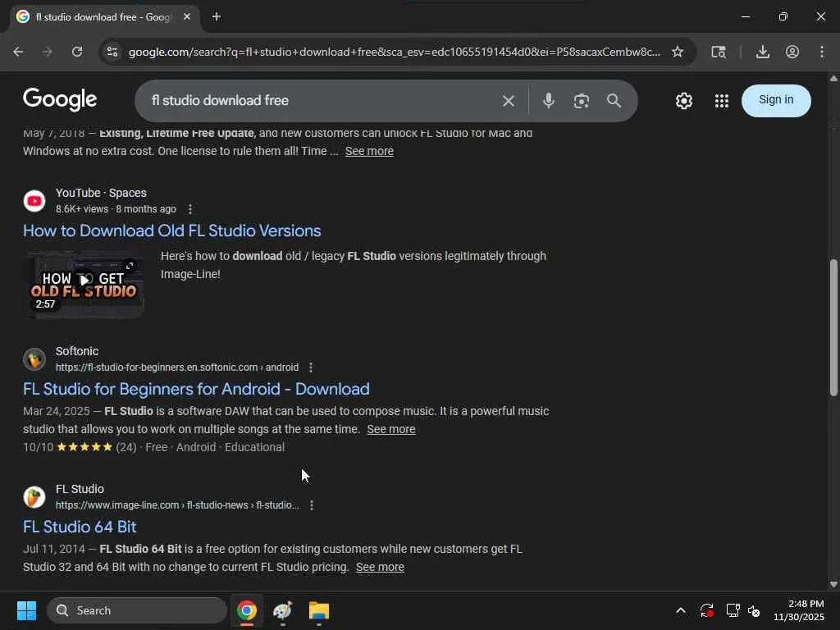Clear the search query with X

[509, 101]
